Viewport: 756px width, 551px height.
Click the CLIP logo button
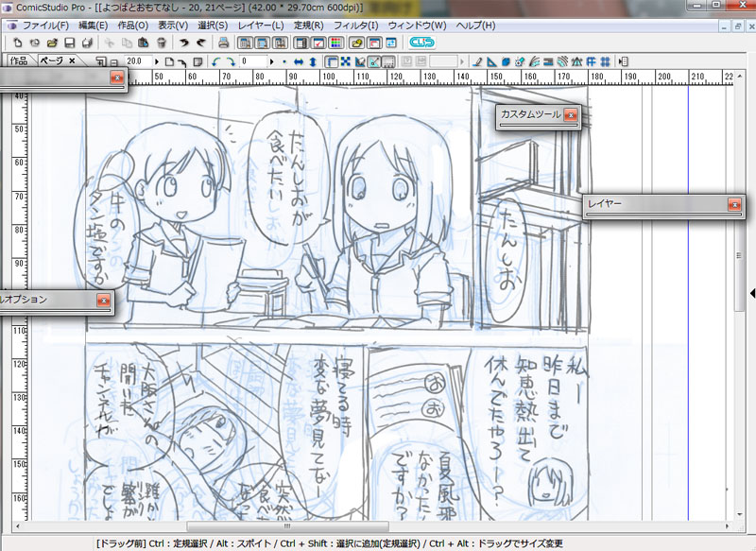click(421, 43)
